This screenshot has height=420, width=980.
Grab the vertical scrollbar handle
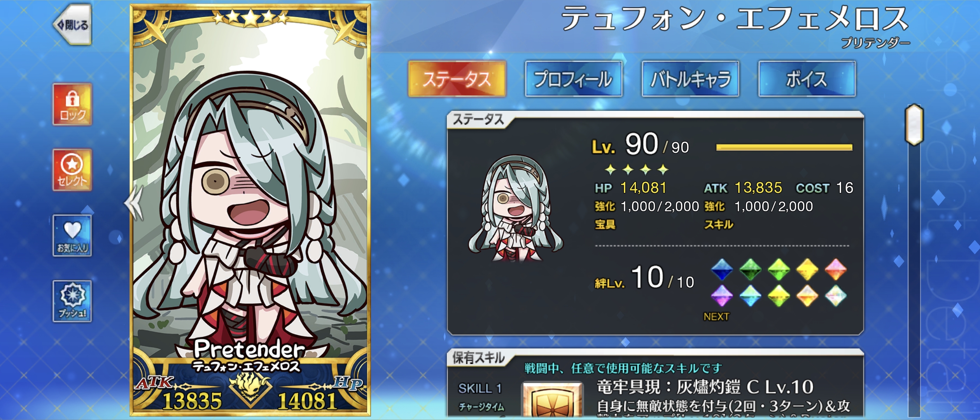[914, 124]
